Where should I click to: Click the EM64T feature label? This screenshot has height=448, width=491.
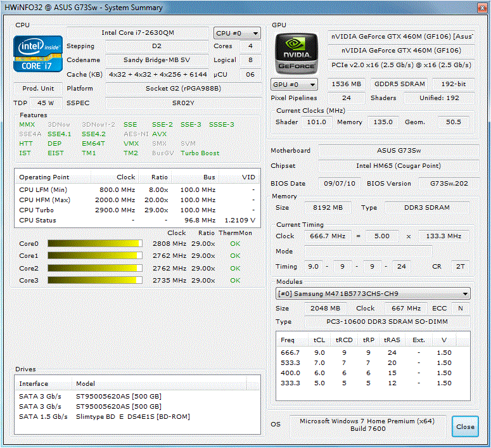coord(93,143)
